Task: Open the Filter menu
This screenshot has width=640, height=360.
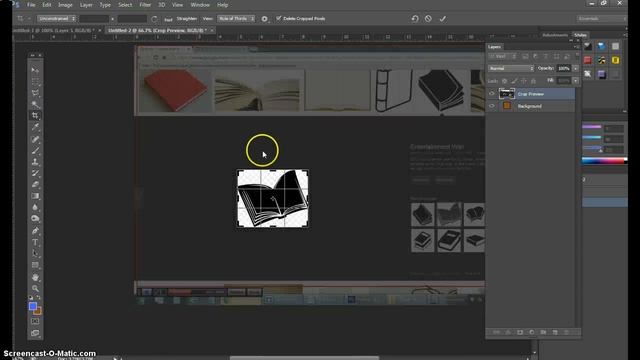Action: tap(145, 5)
